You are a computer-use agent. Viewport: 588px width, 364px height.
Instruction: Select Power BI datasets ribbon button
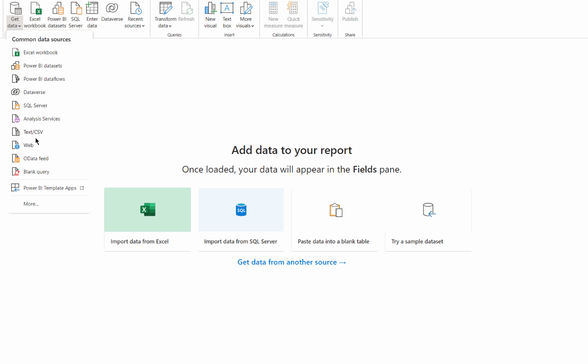[57, 15]
